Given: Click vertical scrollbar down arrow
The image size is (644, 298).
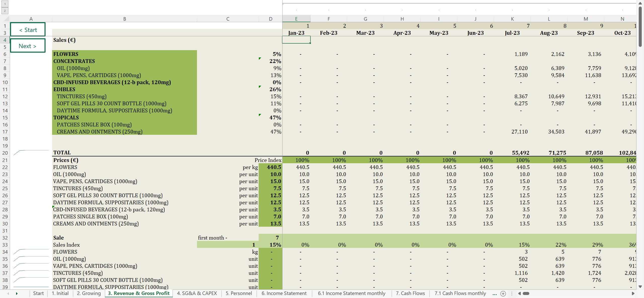Looking at the screenshot, I should point(640,287).
